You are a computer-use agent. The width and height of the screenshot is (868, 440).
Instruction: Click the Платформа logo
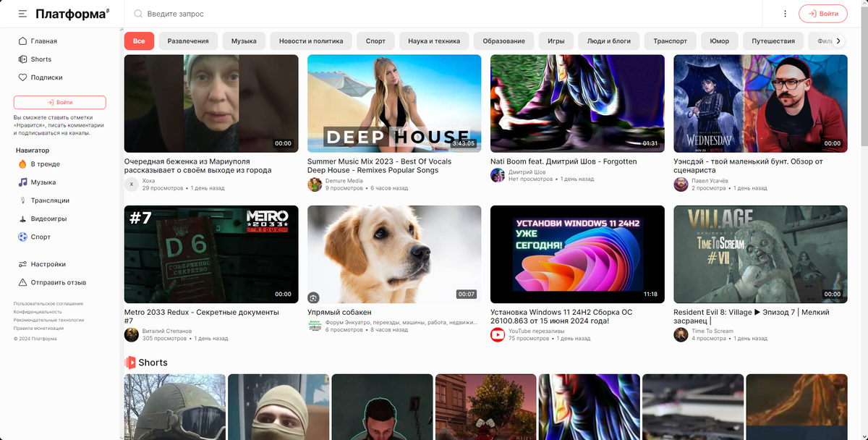click(72, 14)
